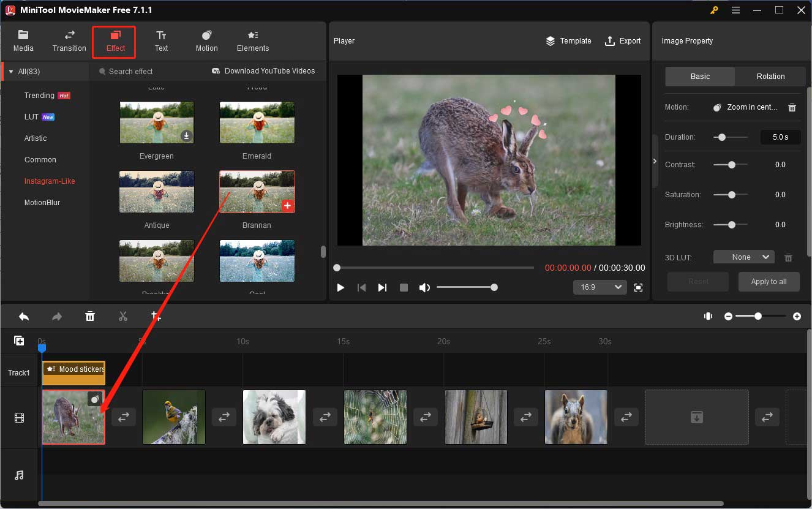The height and width of the screenshot is (509, 812).
Task: Click the Export button
Action: [623, 40]
